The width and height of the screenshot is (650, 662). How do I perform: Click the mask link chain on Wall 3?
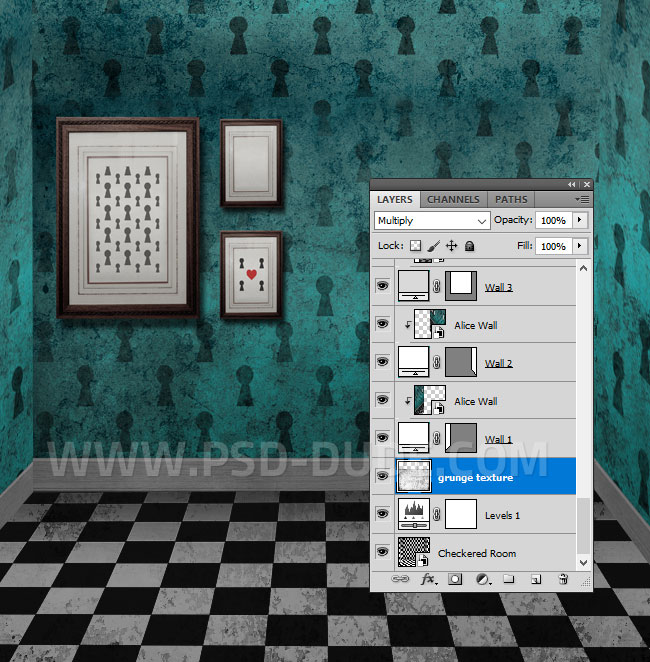pos(437,286)
